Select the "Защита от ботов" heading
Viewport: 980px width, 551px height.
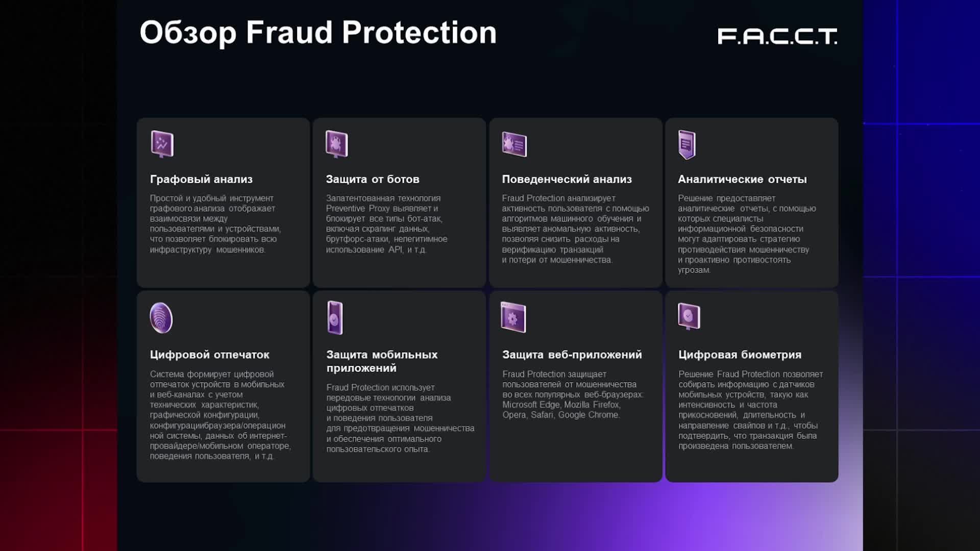373,179
